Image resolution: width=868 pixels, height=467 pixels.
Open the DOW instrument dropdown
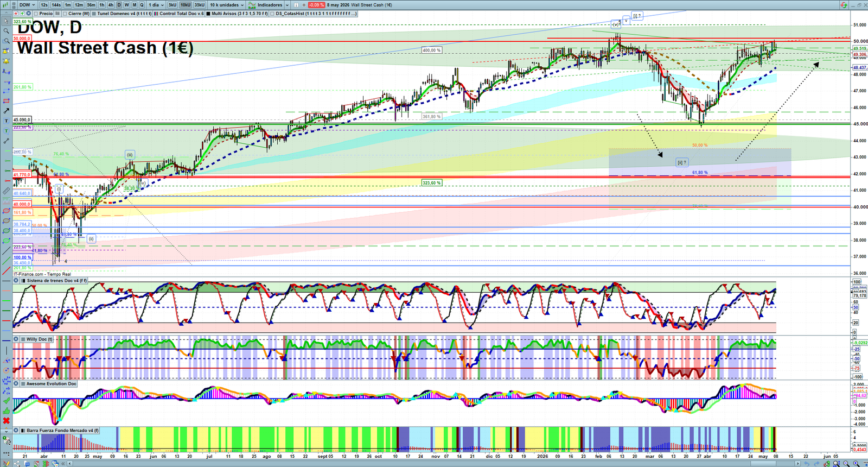[27, 5]
